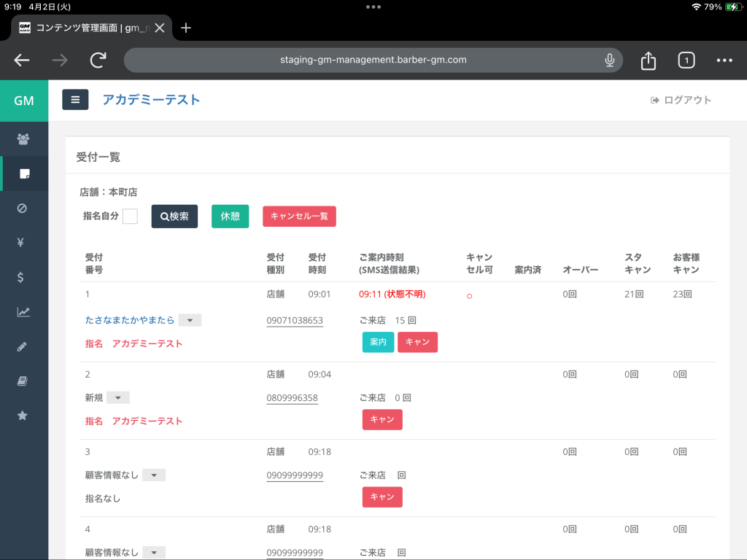Image resolution: width=747 pixels, height=560 pixels.
Task: Open the book sidebar icon
Action: coord(23,381)
